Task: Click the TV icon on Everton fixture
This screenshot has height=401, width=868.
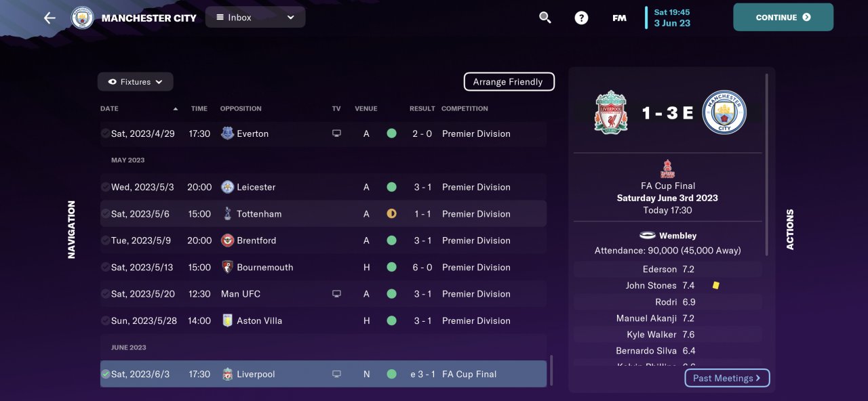Action: [x=336, y=133]
